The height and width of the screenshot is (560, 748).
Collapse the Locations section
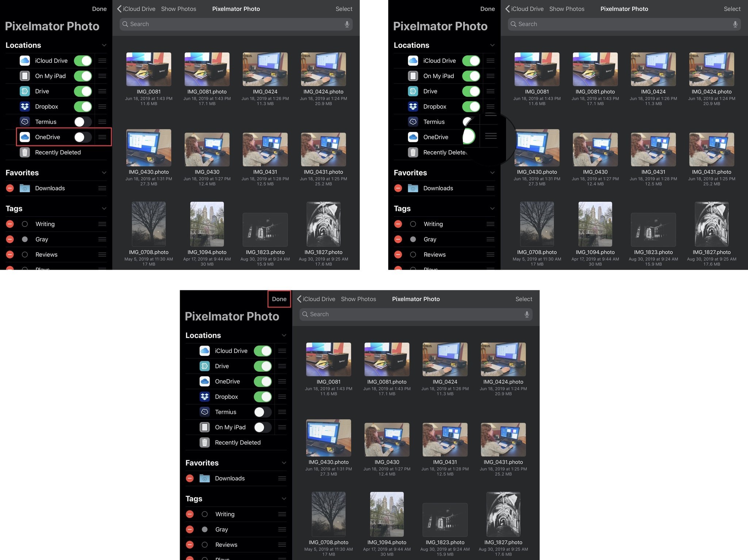(104, 45)
